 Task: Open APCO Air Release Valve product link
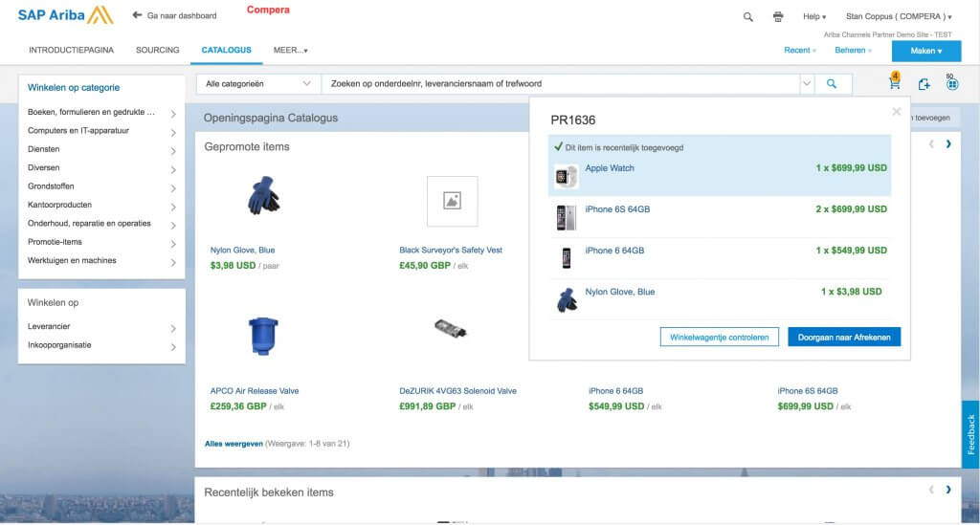(x=255, y=391)
